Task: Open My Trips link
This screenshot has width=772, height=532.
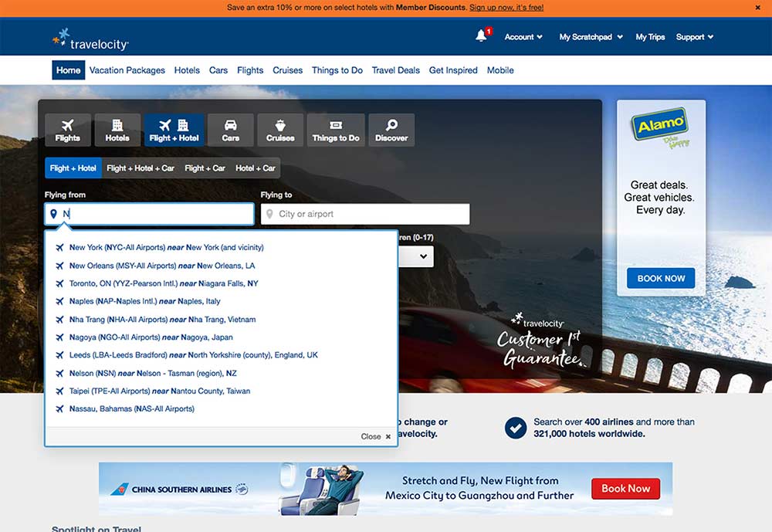Action: (650, 37)
